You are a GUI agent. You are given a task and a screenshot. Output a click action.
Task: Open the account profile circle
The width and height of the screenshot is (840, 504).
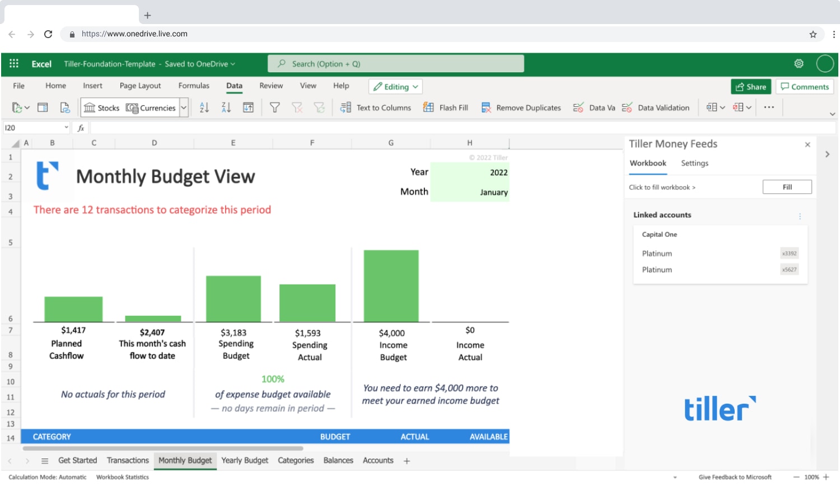point(825,63)
